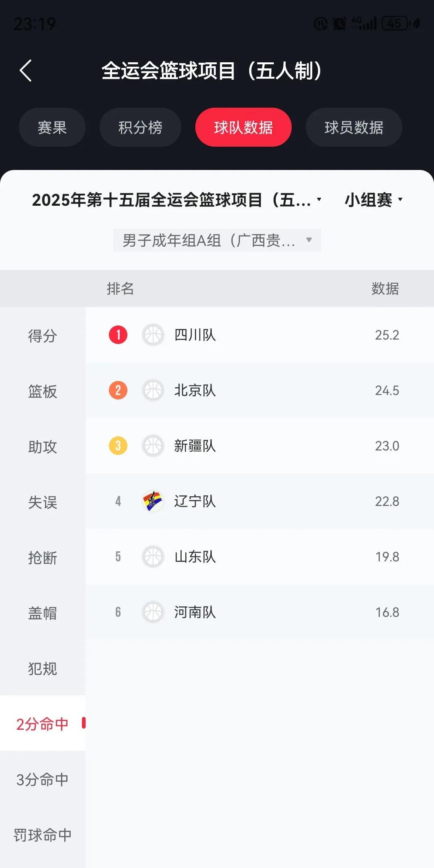Tap the red rank 1 badge

pyautogui.click(x=118, y=335)
